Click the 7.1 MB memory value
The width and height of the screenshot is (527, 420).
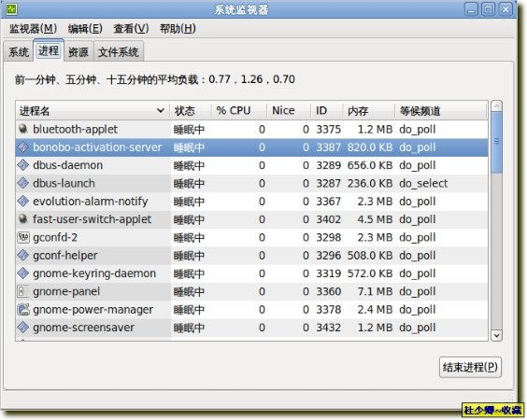[375, 291]
